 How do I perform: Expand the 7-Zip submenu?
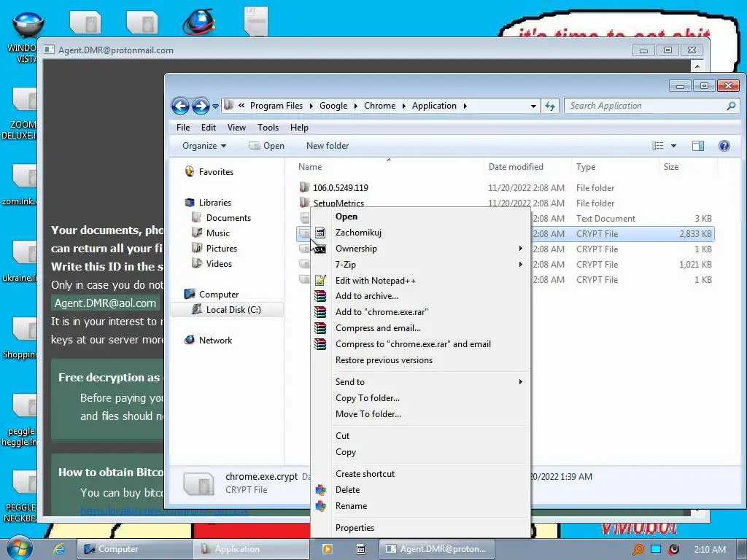[420, 264]
